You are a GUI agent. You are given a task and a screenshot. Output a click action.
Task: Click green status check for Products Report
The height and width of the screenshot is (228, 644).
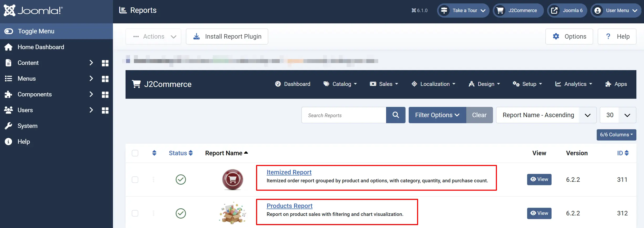[x=181, y=213]
